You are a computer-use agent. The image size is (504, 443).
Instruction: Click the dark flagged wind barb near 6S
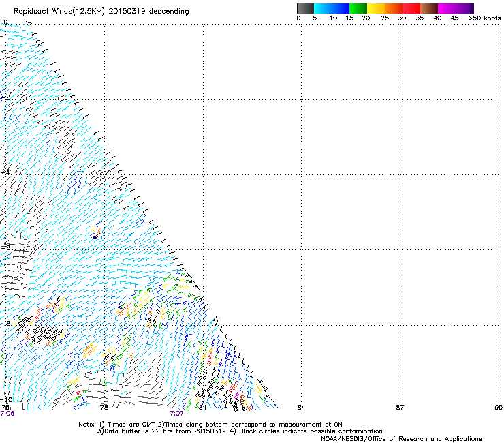[x=95, y=237]
